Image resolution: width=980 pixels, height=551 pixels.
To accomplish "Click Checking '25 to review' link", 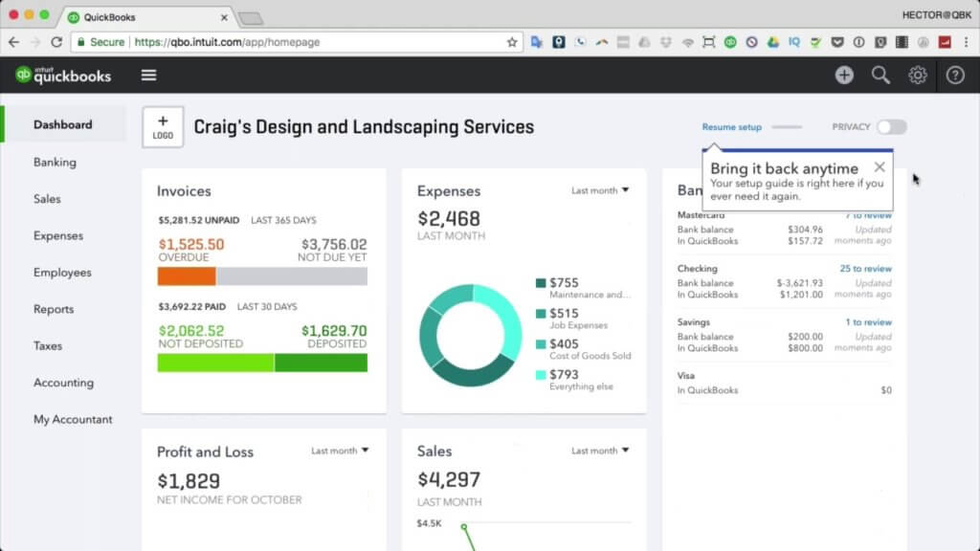I will point(865,269).
